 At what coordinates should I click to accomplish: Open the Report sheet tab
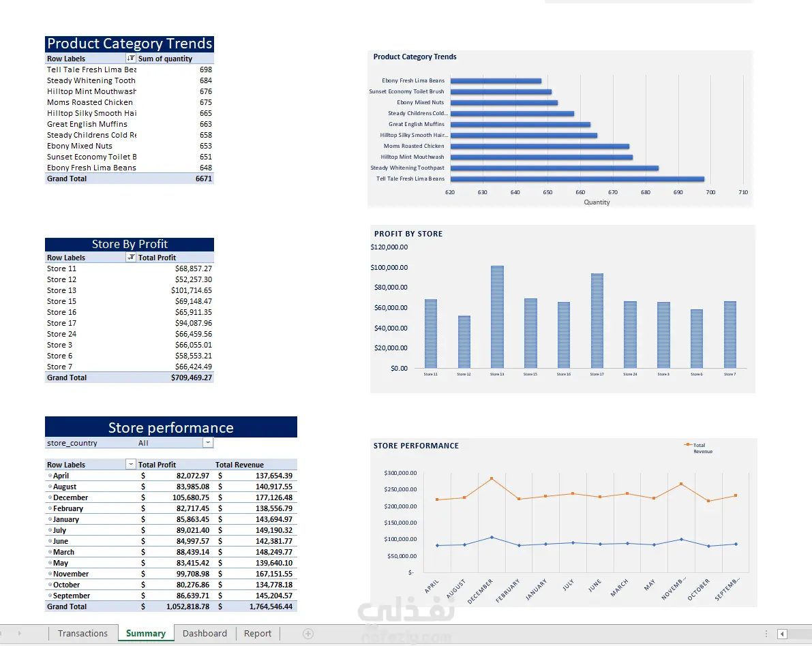258,634
